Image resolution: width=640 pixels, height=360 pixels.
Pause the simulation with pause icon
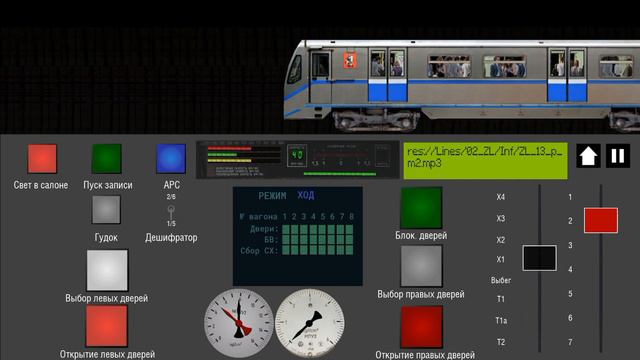[618, 156]
